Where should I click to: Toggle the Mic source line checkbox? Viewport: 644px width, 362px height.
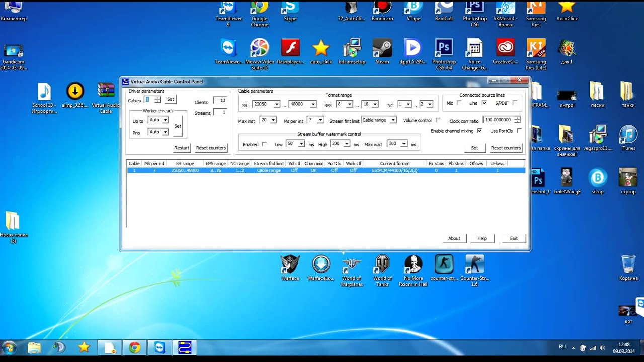[x=459, y=103]
